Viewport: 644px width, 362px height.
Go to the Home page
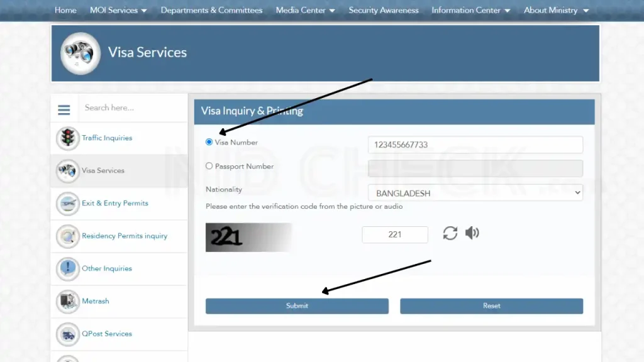tap(65, 10)
